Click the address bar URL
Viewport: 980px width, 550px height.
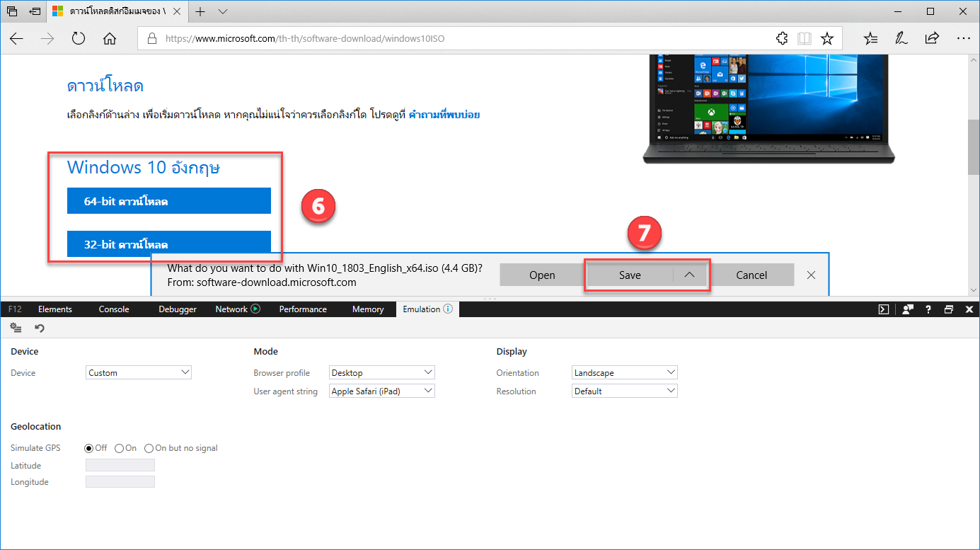click(305, 39)
